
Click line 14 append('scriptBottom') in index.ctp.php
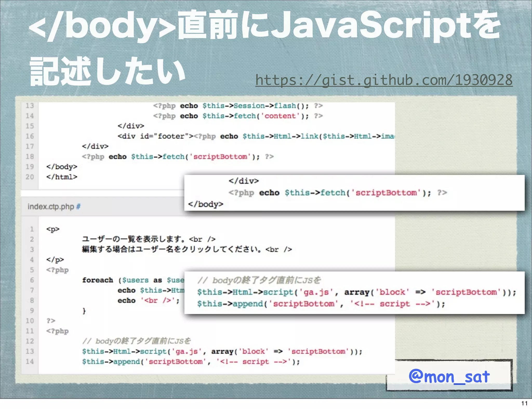coord(191,362)
